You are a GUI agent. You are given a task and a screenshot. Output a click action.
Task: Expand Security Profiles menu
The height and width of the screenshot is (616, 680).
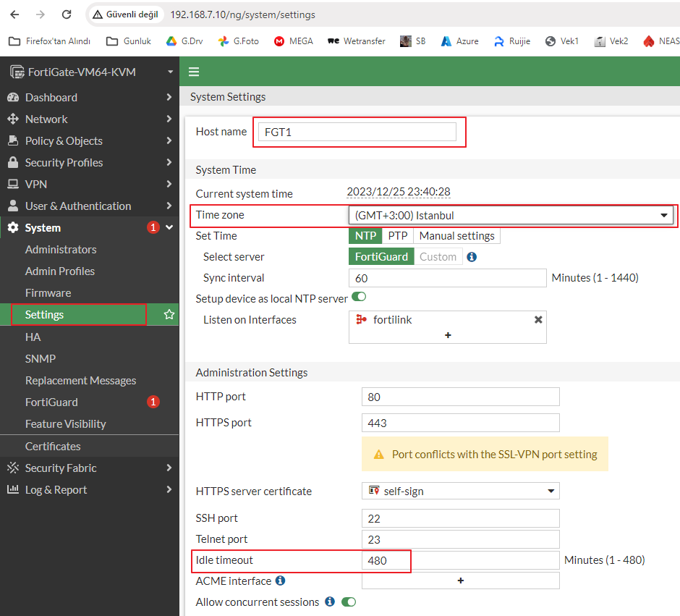pyautogui.click(x=89, y=163)
